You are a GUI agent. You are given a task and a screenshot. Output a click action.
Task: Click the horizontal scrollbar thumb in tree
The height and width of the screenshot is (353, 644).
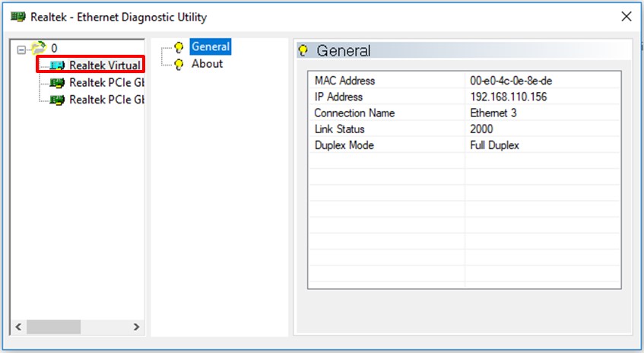(x=54, y=326)
